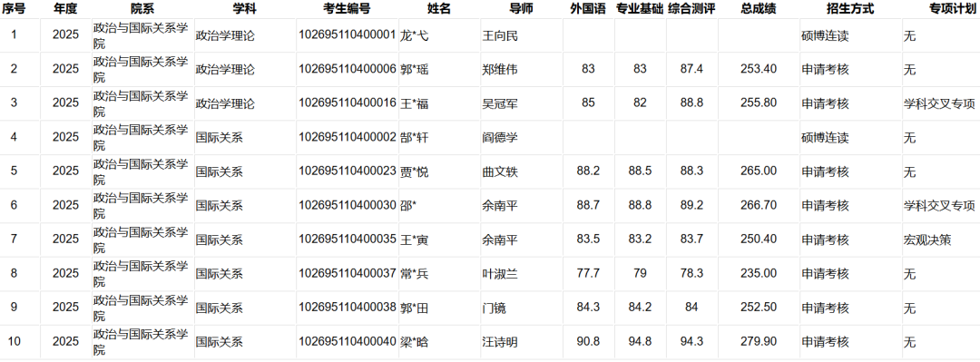The image size is (980, 362).
Task: Select the name cell 常*兵
Action: coord(415,273)
